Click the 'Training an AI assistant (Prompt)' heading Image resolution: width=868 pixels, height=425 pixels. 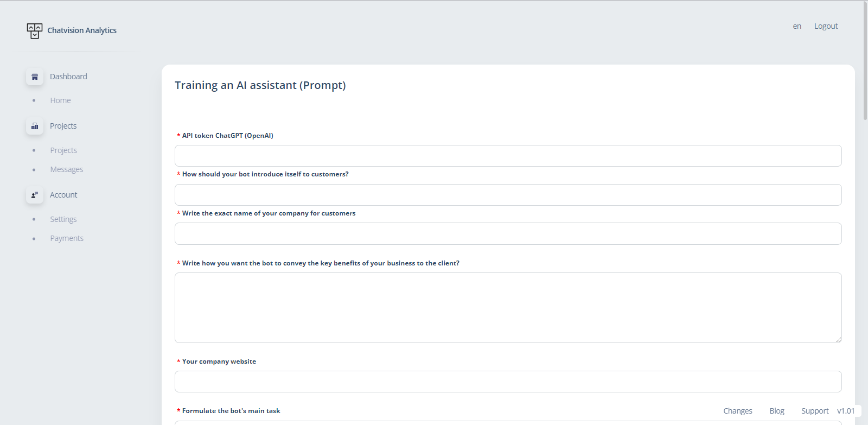point(260,85)
